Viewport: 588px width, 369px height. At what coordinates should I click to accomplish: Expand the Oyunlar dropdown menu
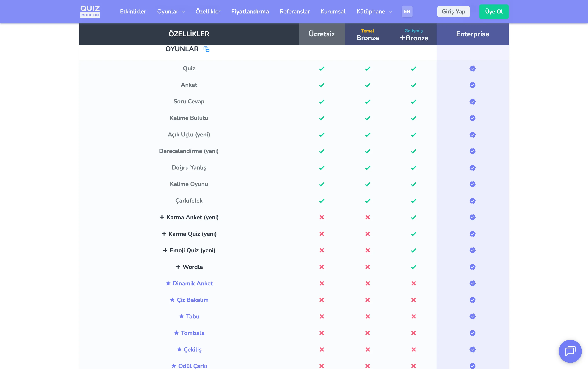[x=171, y=12]
